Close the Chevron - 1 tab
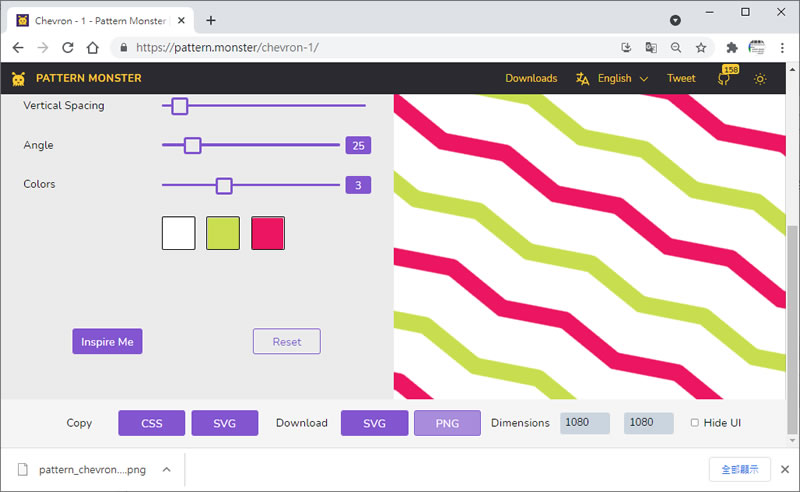 (x=181, y=20)
